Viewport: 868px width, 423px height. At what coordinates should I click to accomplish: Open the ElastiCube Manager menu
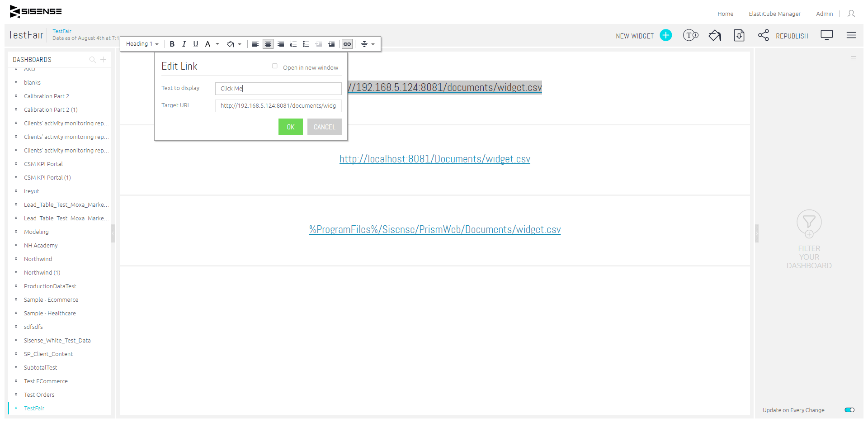point(775,14)
